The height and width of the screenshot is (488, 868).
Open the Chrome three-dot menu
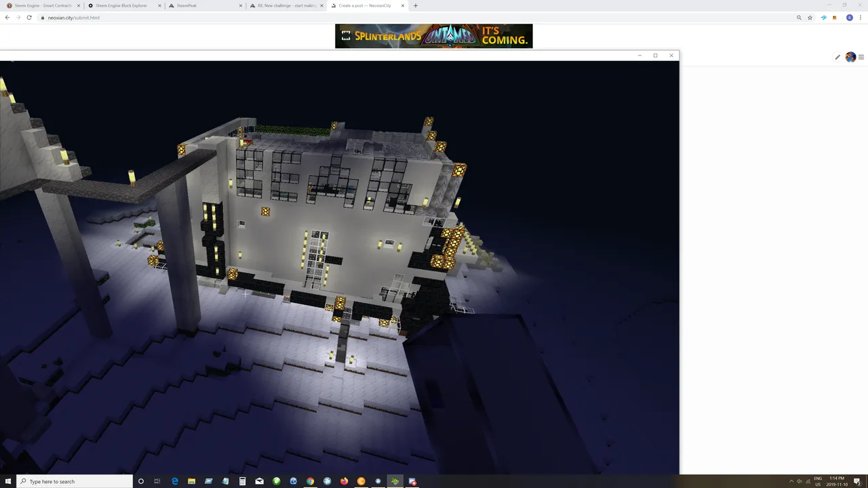coord(861,18)
